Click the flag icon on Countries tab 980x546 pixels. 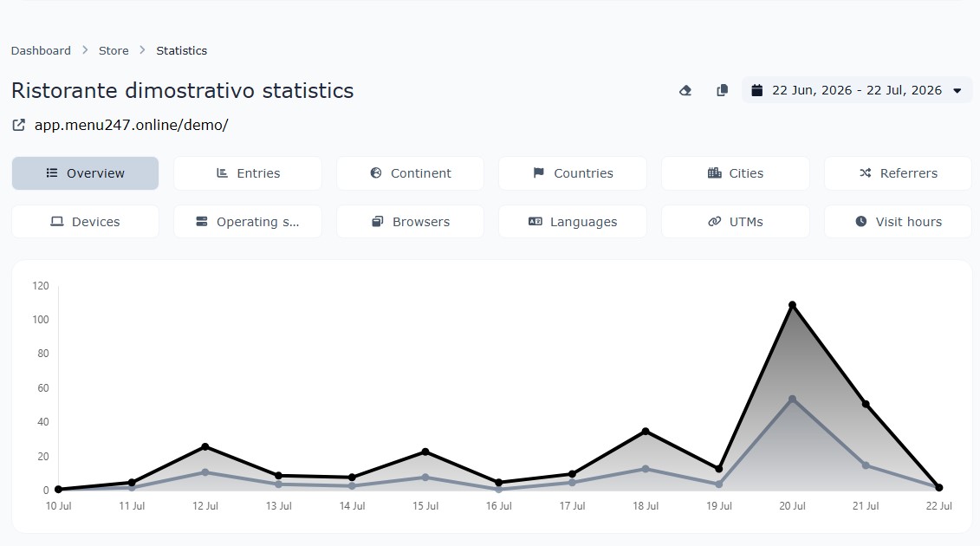pos(538,172)
